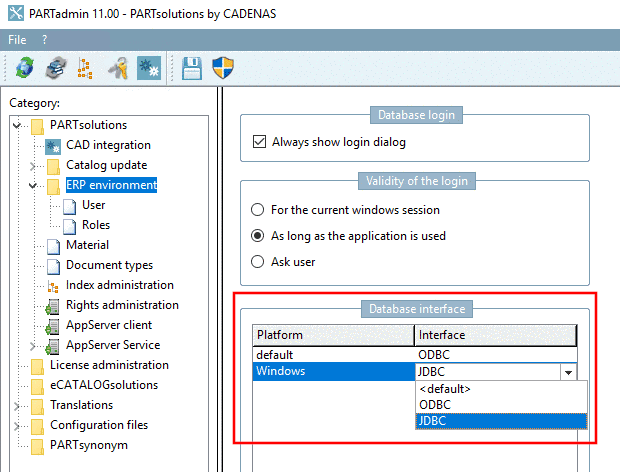Select eCATALOGsolutions label in tree
Image resolution: width=620 pixels, height=472 pixels.
tap(104, 385)
